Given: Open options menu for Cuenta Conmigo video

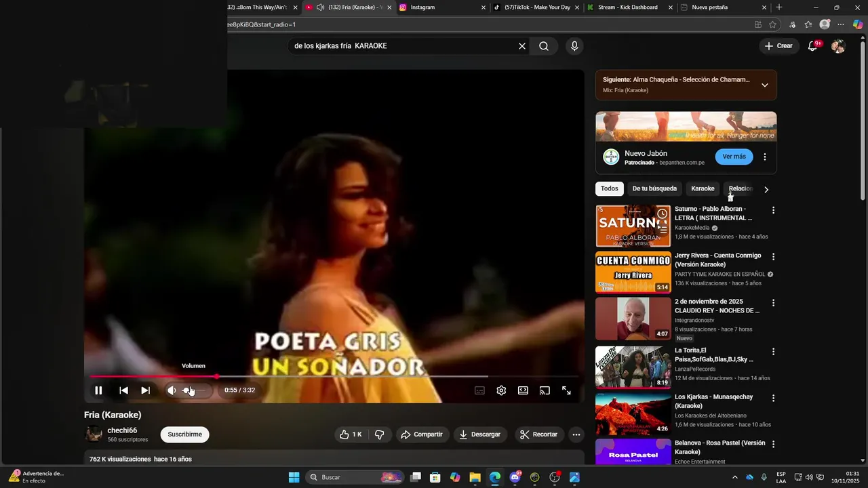Looking at the screenshot, I should coord(773,257).
